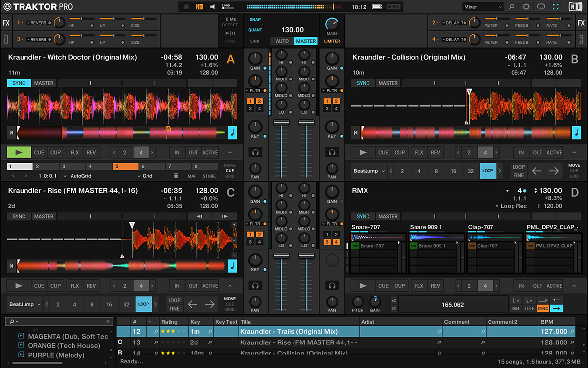The height and width of the screenshot is (368, 588).
Task: Adjust the MAIN volume knob
Action: pos(332,24)
